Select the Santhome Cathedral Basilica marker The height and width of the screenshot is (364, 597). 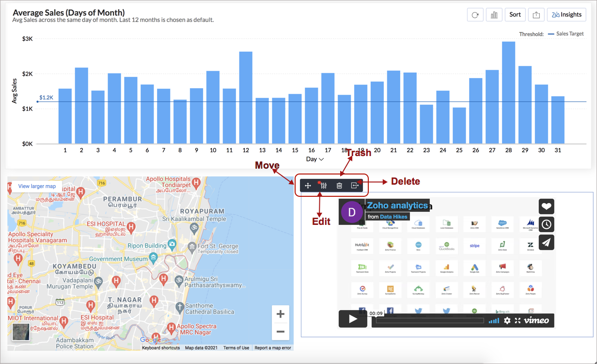(179, 307)
